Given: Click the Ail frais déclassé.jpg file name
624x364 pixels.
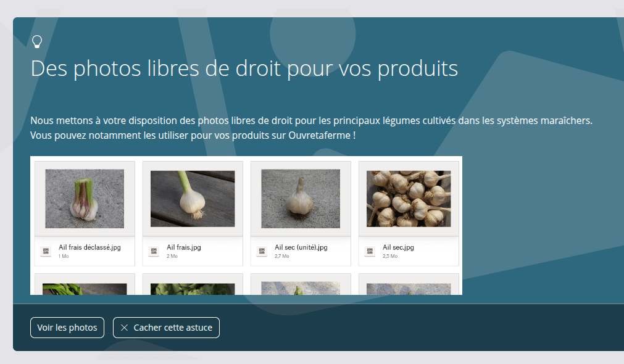Looking at the screenshot, I should coord(89,247).
